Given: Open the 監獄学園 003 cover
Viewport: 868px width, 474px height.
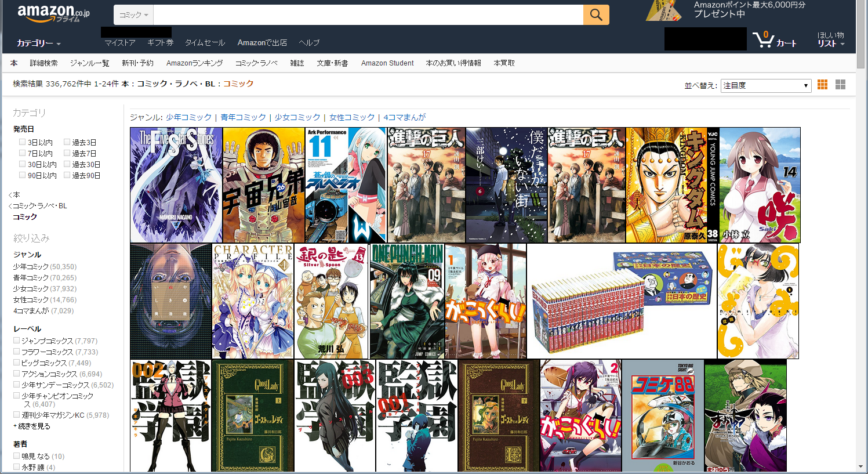Looking at the screenshot, I should pos(335,416).
